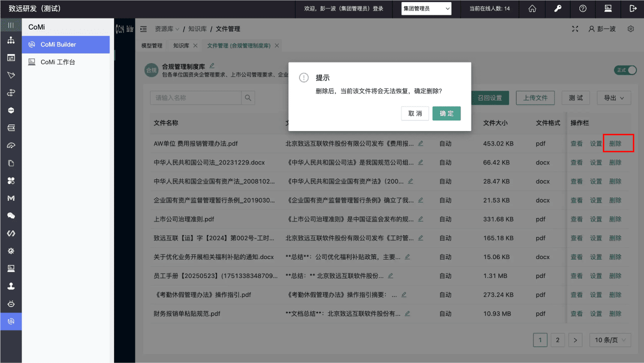Screen dimensions: 644x363
Task: Go to next page with arrow
Action: click(x=575, y=340)
